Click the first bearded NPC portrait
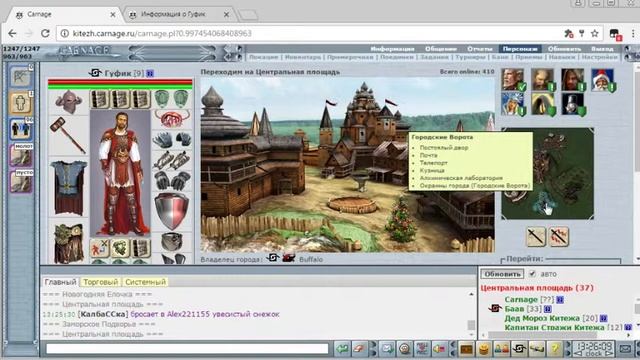 (513, 80)
